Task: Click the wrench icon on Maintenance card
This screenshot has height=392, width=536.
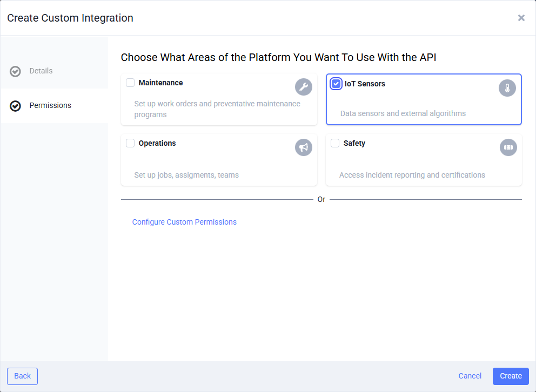Action: click(x=304, y=87)
